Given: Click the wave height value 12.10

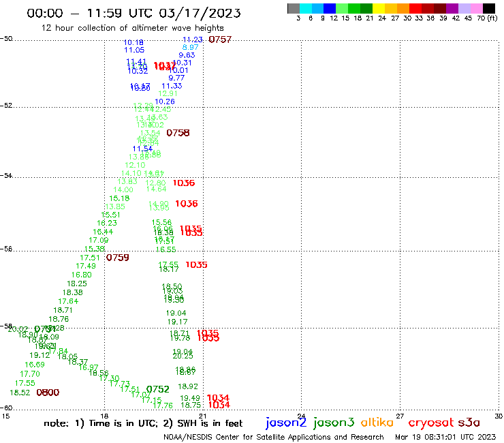Looking at the screenshot, I should 135,165.
